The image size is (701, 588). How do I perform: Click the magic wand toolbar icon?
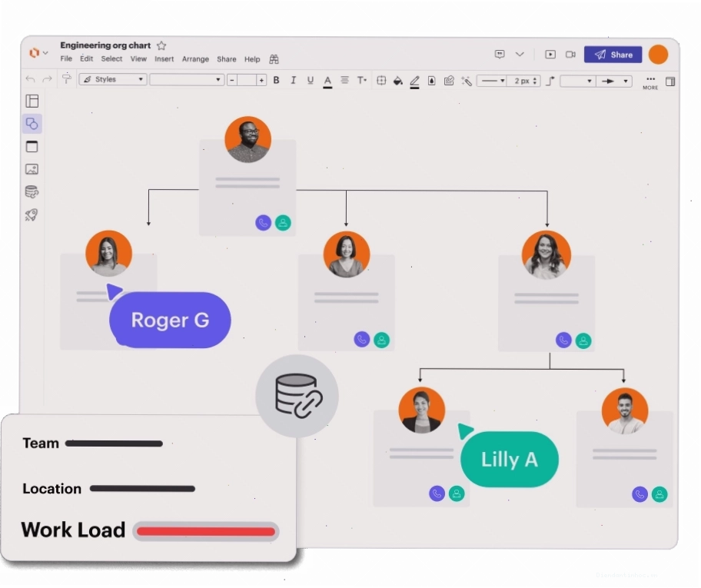(467, 81)
